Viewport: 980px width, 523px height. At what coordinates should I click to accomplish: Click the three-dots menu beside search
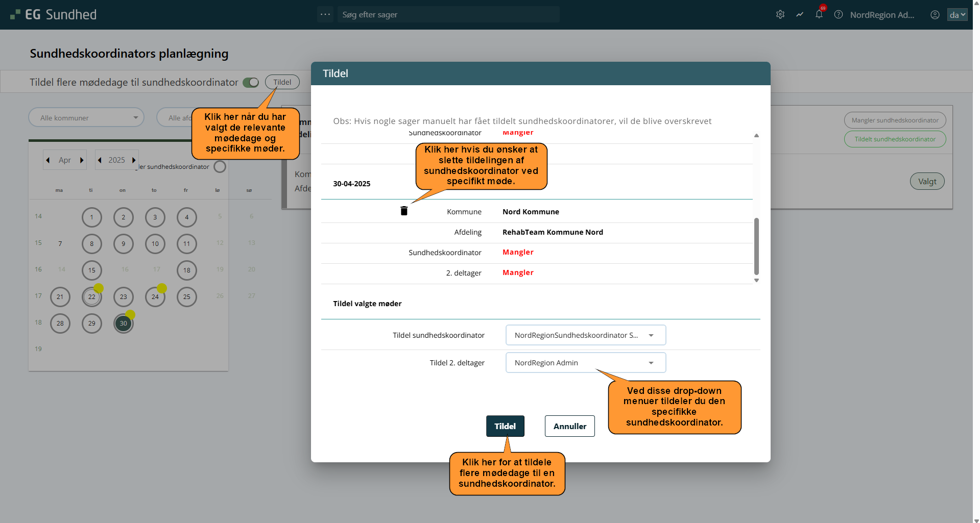(x=325, y=14)
